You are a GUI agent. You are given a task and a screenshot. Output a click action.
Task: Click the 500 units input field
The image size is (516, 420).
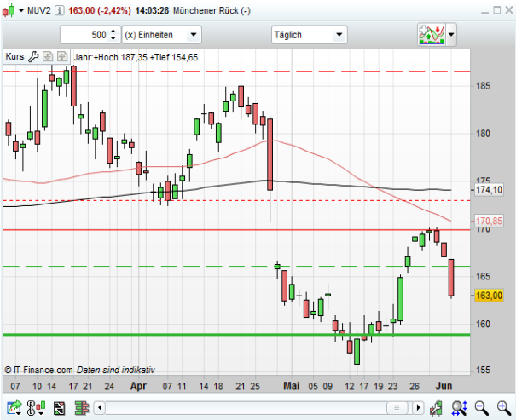click(x=84, y=35)
